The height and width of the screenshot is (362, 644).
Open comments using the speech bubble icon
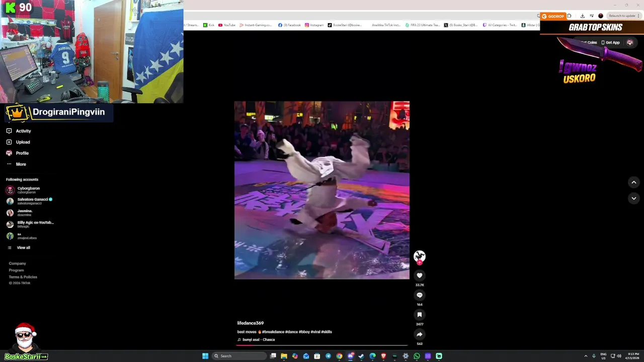click(420, 295)
